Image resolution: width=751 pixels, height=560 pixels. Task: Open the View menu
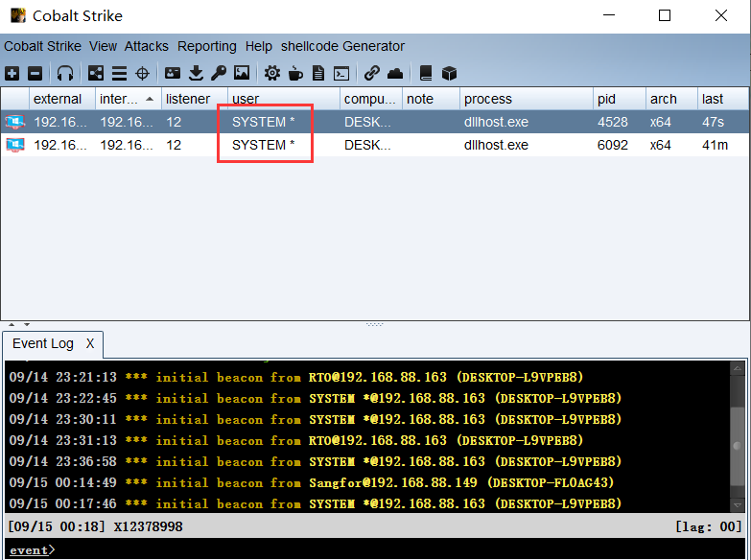103,46
